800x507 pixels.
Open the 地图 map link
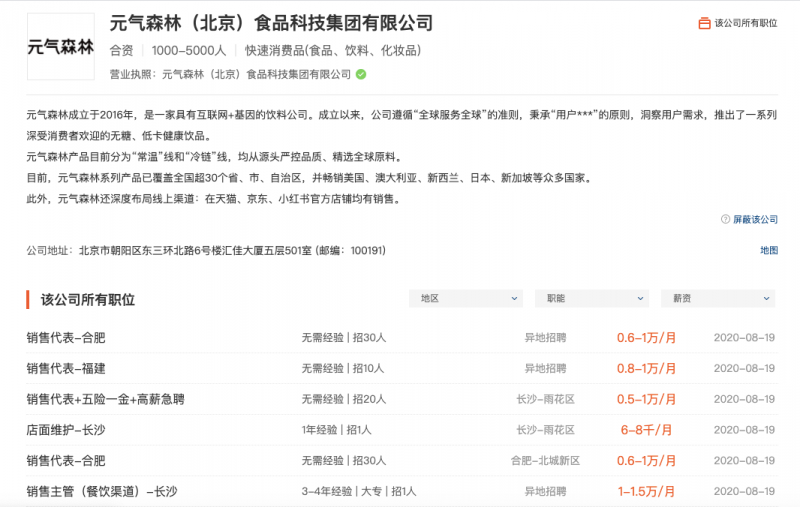coord(768,250)
